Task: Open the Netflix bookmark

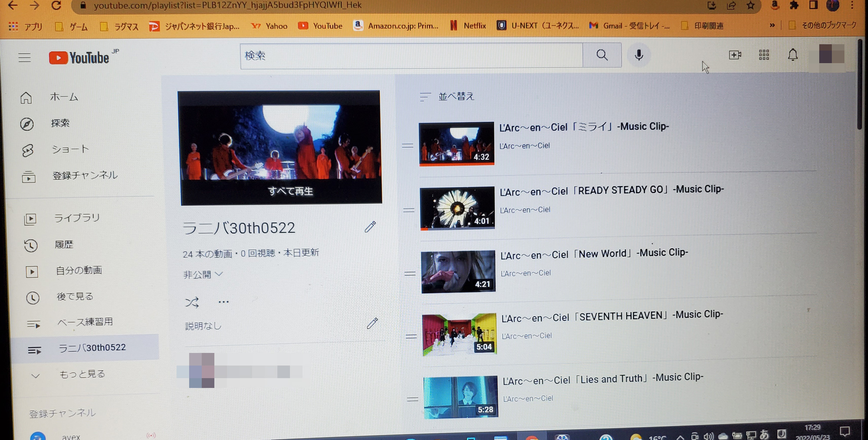Action: coord(468,26)
